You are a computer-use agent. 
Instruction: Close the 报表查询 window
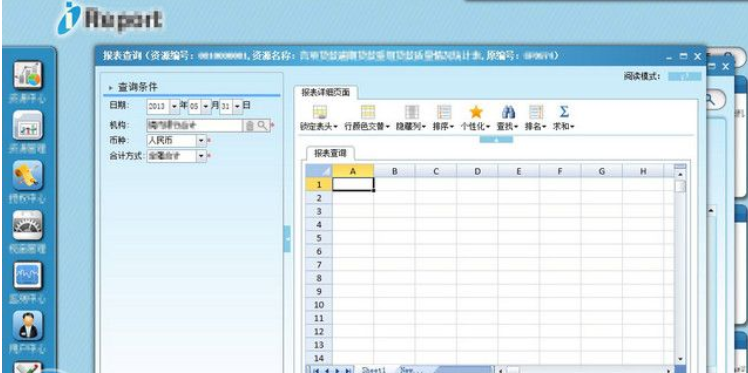(697, 56)
